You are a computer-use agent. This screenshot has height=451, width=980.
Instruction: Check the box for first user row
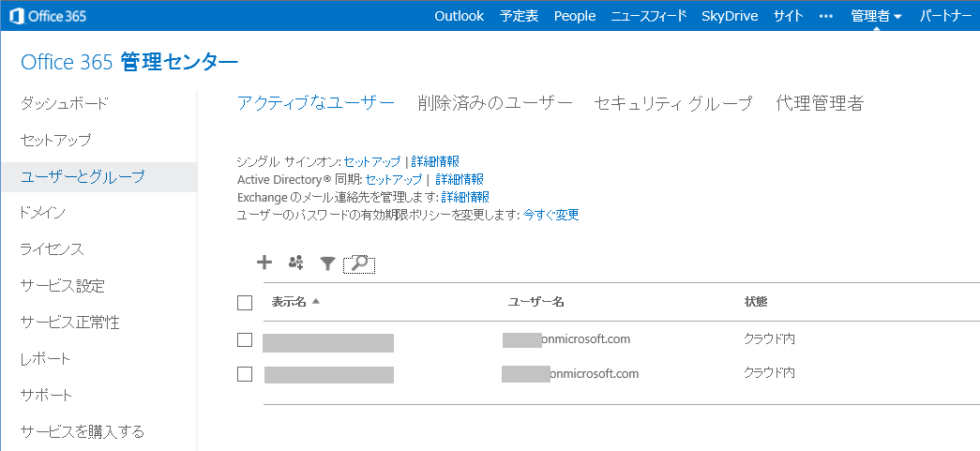(x=245, y=339)
